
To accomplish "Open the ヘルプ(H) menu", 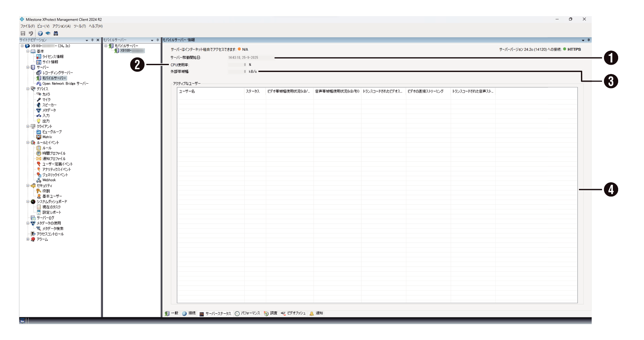I will 96,26.
